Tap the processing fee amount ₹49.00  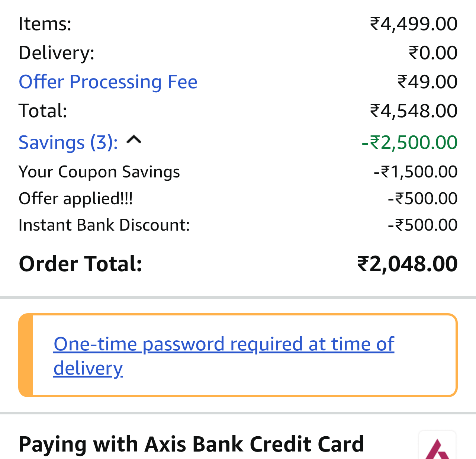tap(427, 82)
